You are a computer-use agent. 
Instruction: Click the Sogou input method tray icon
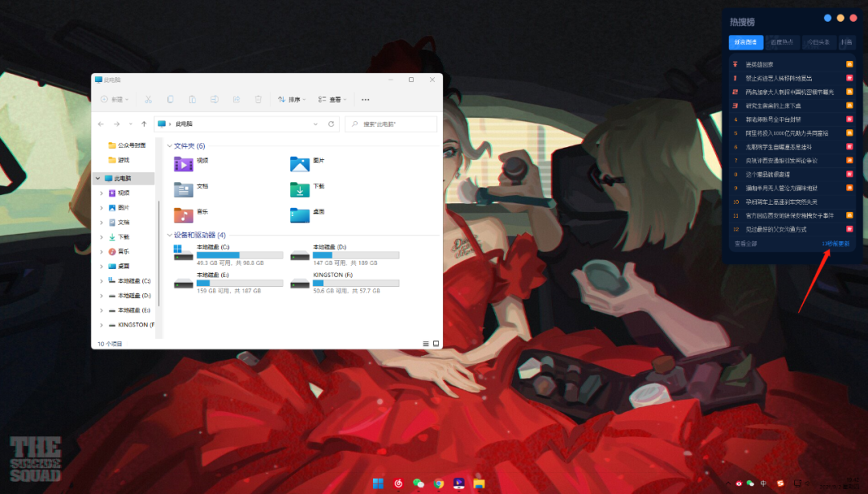pos(780,484)
